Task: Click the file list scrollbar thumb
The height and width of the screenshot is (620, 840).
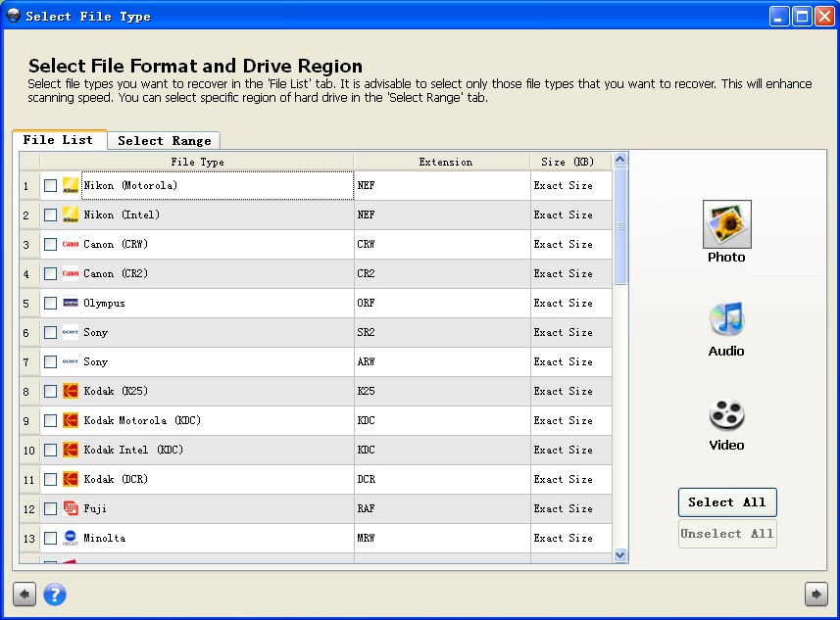Action: pos(620,226)
